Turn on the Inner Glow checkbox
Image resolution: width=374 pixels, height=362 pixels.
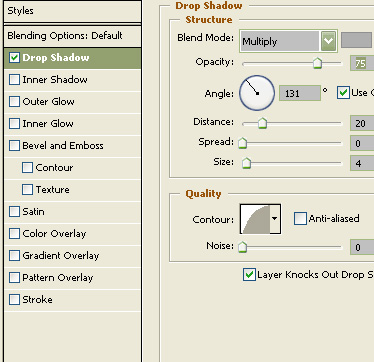[x=14, y=124]
